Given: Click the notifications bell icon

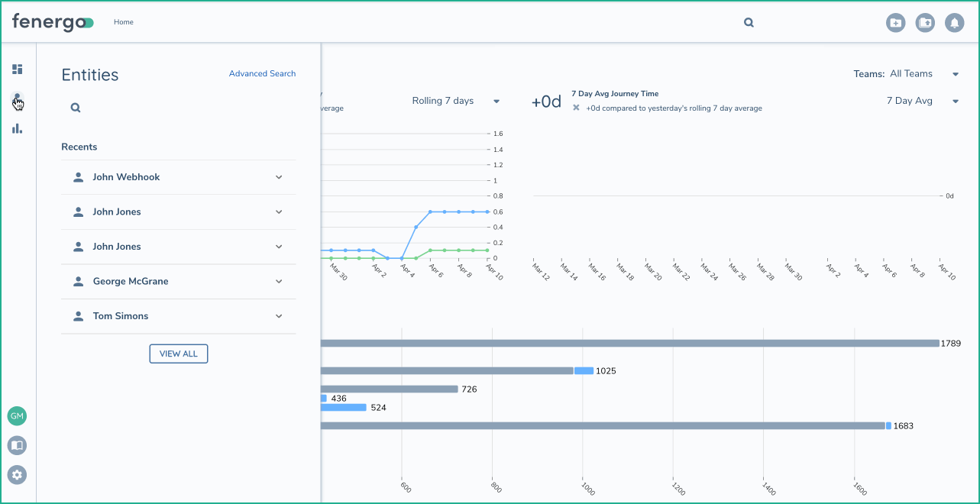Looking at the screenshot, I should pos(954,23).
